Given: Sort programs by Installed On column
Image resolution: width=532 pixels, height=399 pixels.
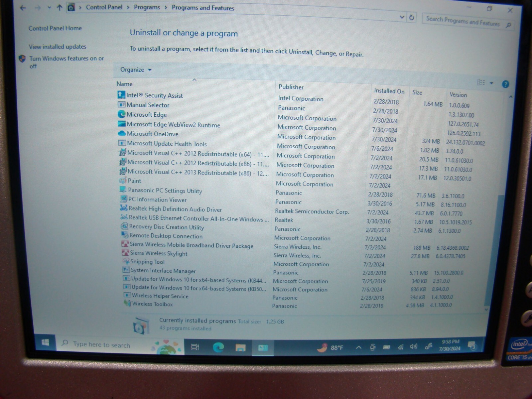Looking at the screenshot, I should coord(389,91).
